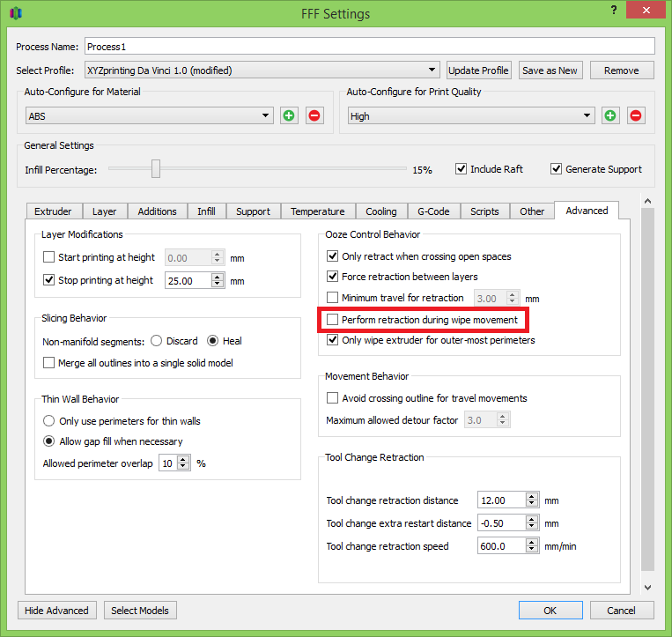
Task: Click the help question mark icon
Action: (x=614, y=11)
